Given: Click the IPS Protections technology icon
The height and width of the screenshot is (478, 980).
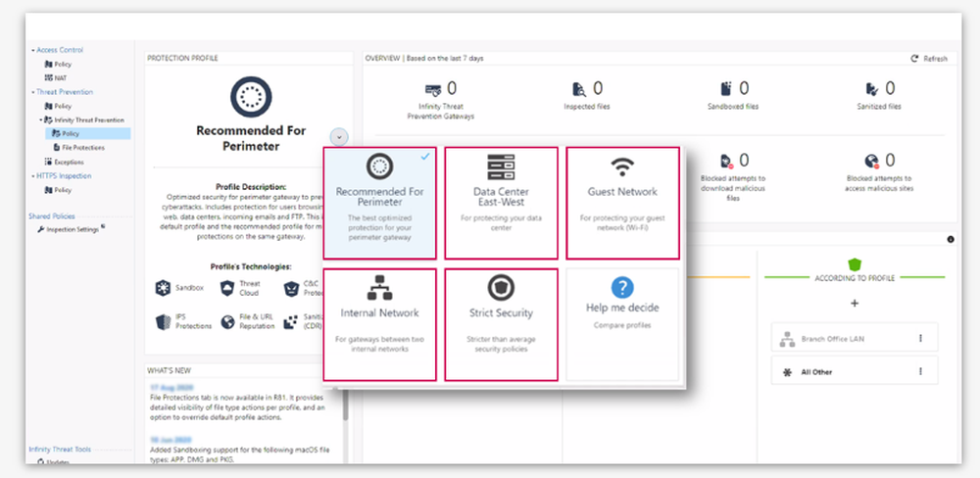Looking at the screenshot, I should tap(163, 322).
